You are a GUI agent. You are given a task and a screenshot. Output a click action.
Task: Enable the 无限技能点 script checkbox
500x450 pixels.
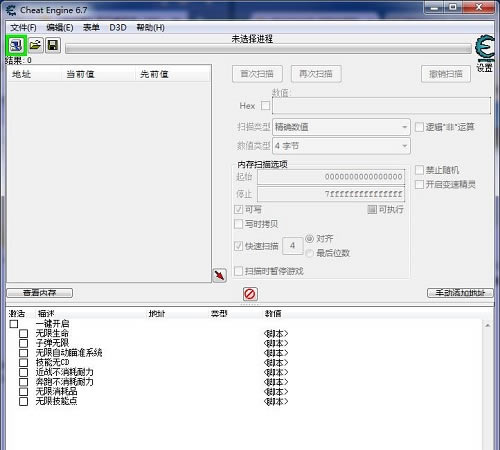click(x=23, y=401)
